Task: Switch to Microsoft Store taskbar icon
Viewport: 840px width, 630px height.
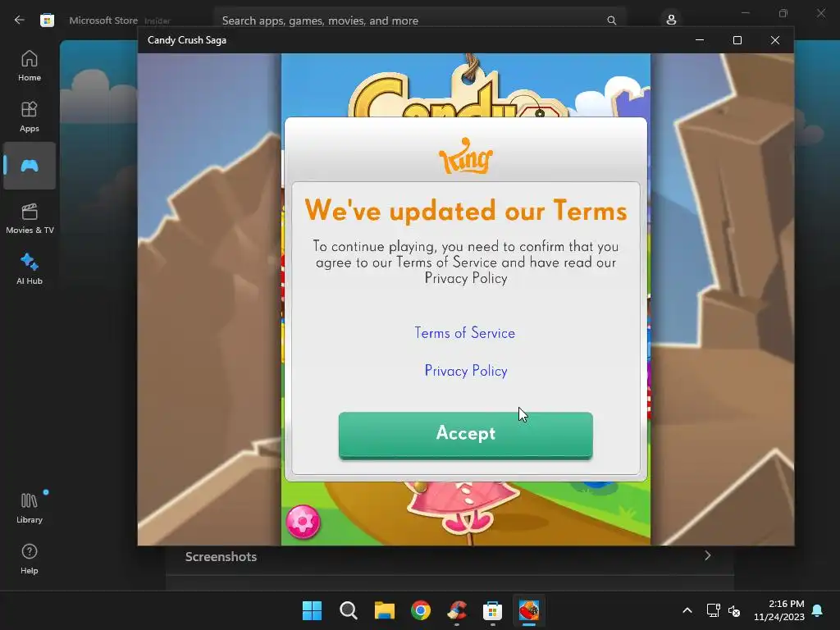Action: coord(493,610)
